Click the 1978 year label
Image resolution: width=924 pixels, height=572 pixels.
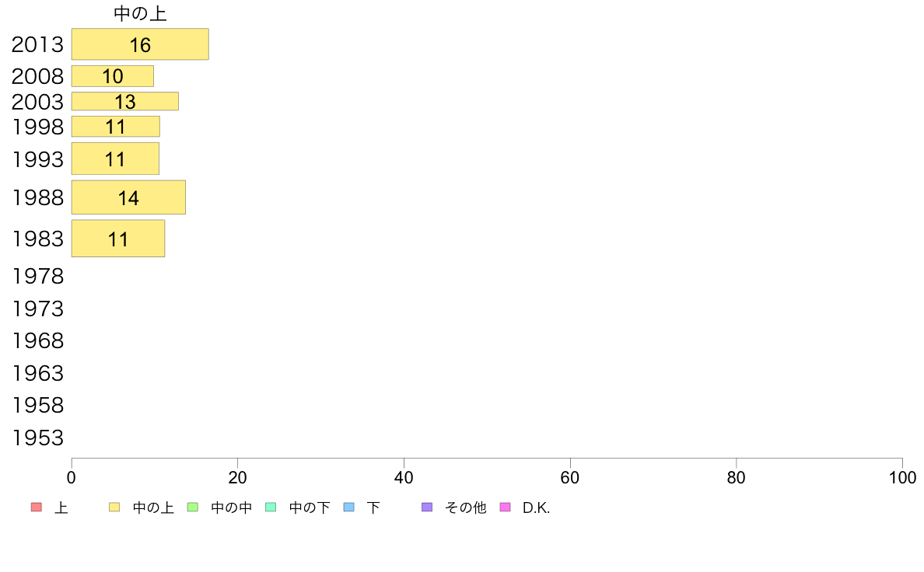[x=37, y=276]
